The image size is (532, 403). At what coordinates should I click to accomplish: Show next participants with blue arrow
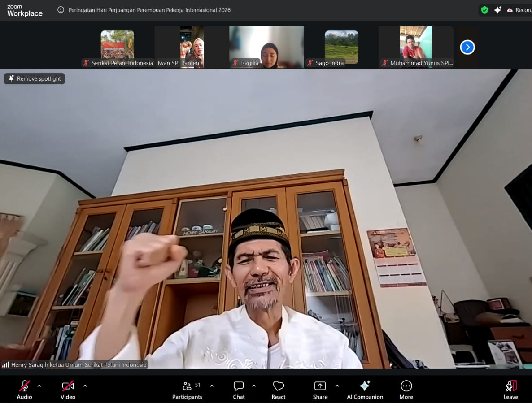point(467,47)
